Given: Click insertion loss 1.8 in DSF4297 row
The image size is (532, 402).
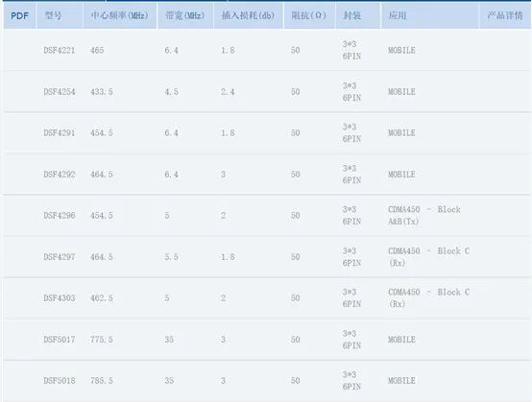Looking at the screenshot, I should click(x=228, y=257).
